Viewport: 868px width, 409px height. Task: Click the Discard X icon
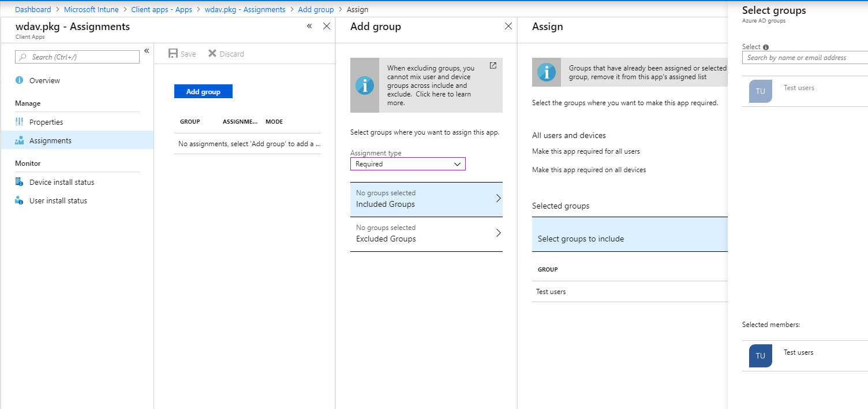212,54
